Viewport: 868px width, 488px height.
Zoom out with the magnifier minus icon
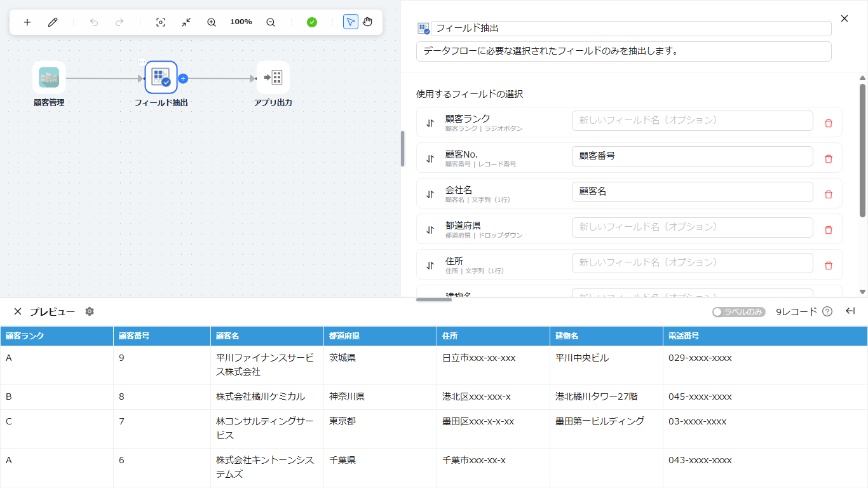(x=271, y=22)
